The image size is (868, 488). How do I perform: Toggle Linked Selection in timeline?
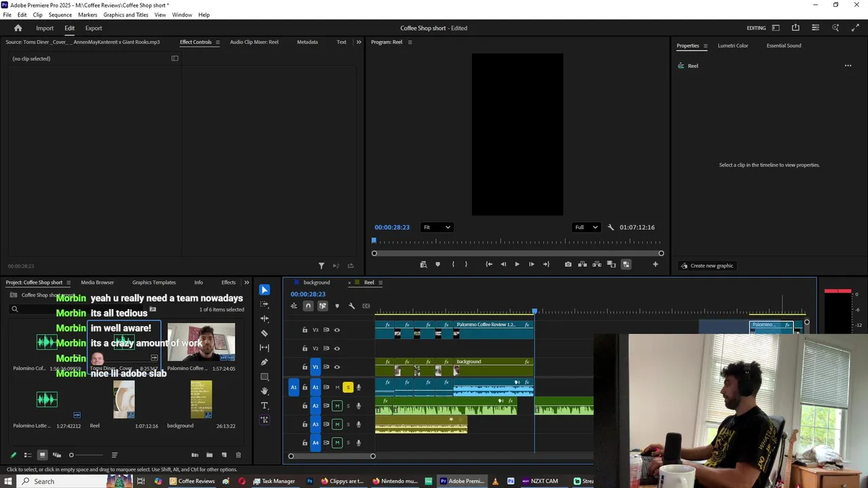pyautogui.click(x=323, y=306)
